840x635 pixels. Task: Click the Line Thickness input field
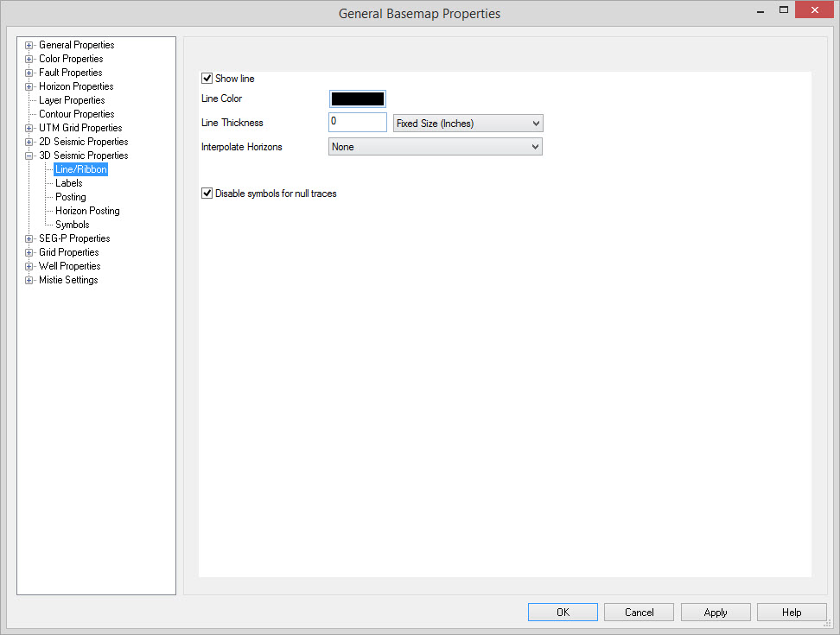point(358,122)
